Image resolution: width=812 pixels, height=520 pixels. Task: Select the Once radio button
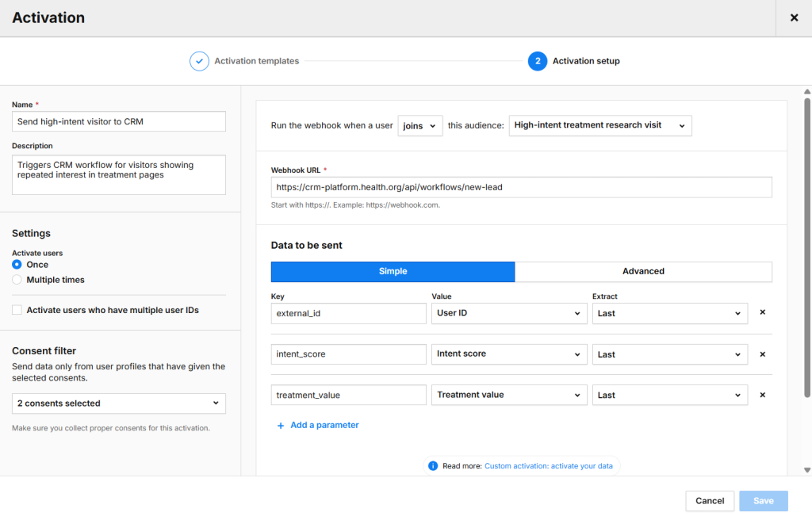tap(17, 265)
